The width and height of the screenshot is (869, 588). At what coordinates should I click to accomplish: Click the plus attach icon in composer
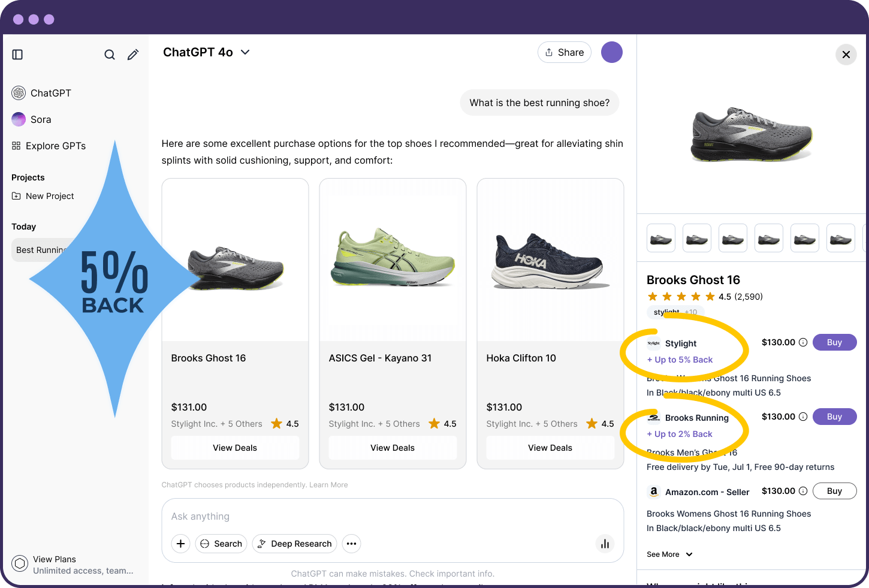pos(181,544)
